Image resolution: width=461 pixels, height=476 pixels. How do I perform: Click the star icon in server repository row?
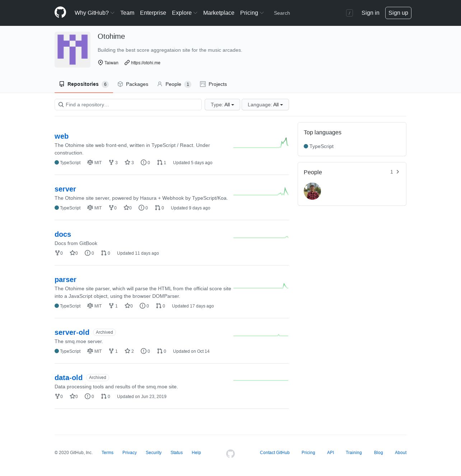[126, 208]
